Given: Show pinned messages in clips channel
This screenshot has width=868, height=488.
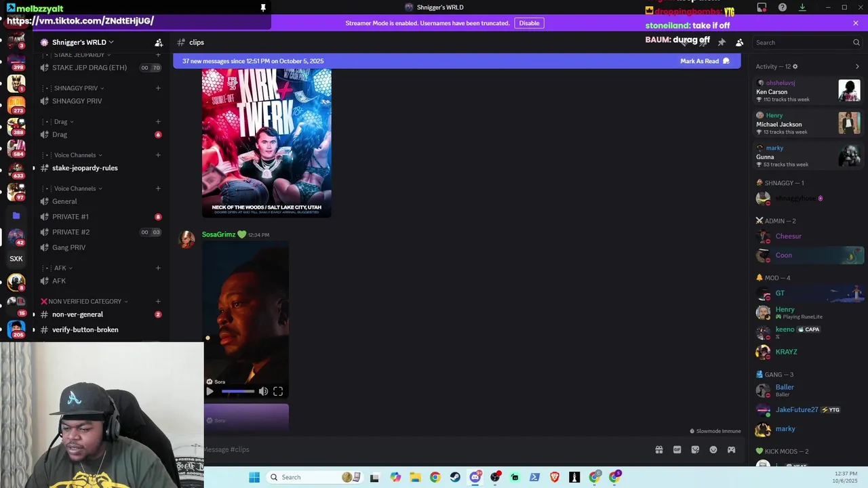Looking at the screenshot, I should 722,42.
